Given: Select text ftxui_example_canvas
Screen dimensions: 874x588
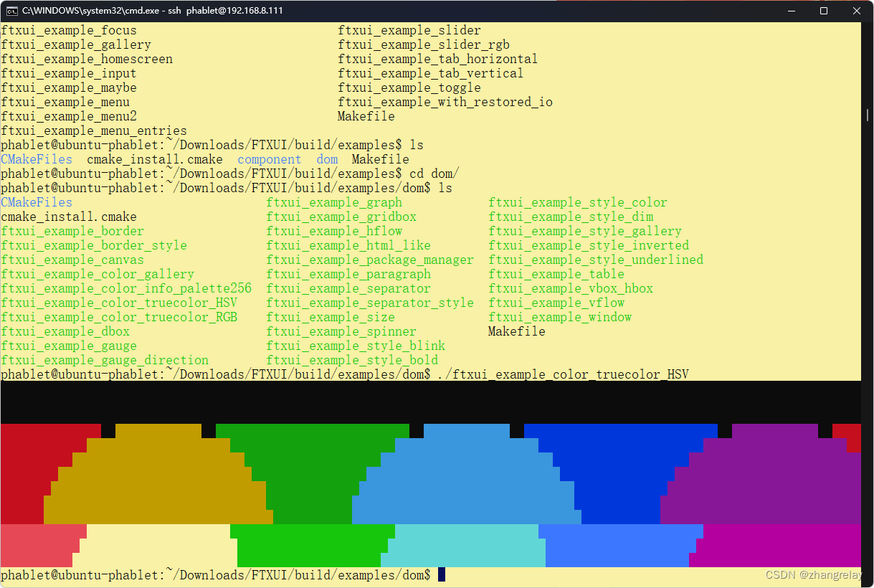Looking at the screenshot, I should (72, 260).
